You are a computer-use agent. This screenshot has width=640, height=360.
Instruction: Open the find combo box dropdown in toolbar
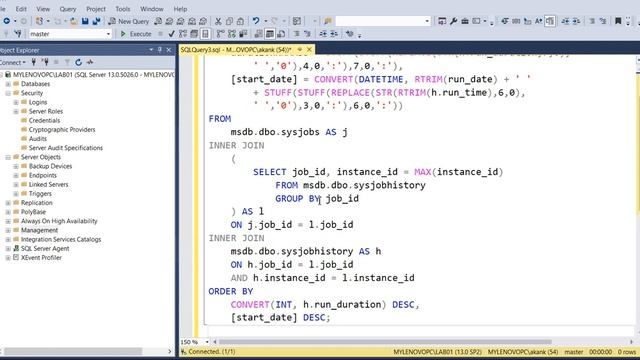click(427, 21)
